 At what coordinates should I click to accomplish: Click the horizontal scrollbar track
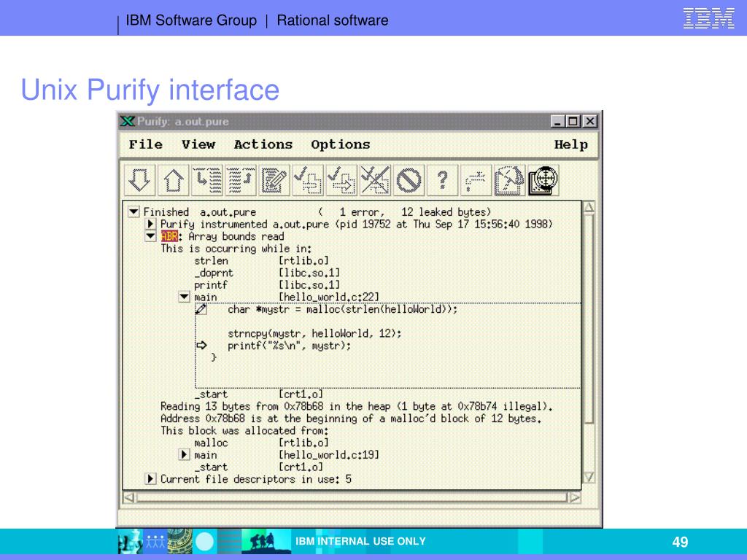click(352, 497)
